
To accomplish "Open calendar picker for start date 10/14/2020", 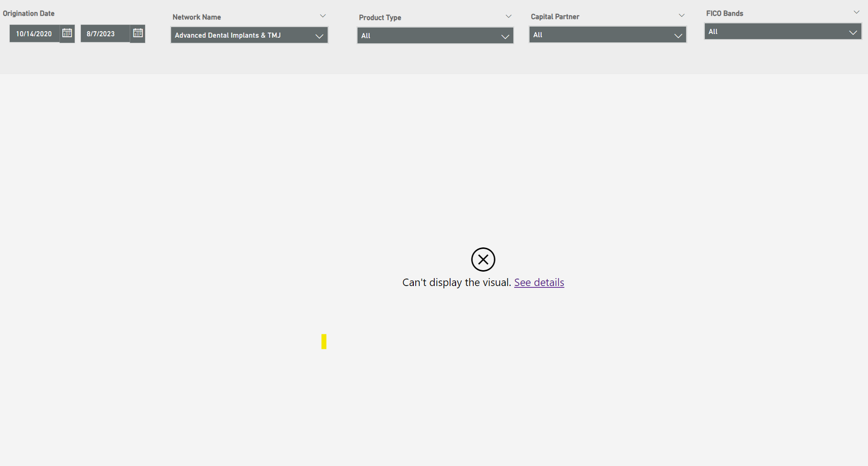I will pyautogui.click(x=67, y=33).
